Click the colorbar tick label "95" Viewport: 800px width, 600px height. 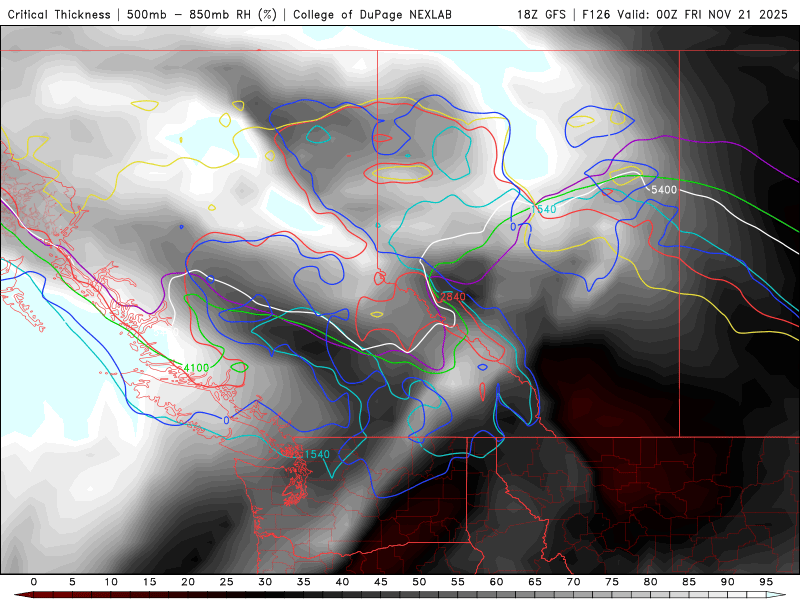[x=766, y=582]
